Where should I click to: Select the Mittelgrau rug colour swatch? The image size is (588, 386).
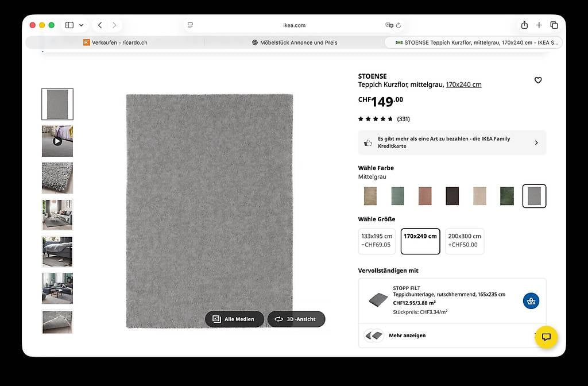coord(535,196)
